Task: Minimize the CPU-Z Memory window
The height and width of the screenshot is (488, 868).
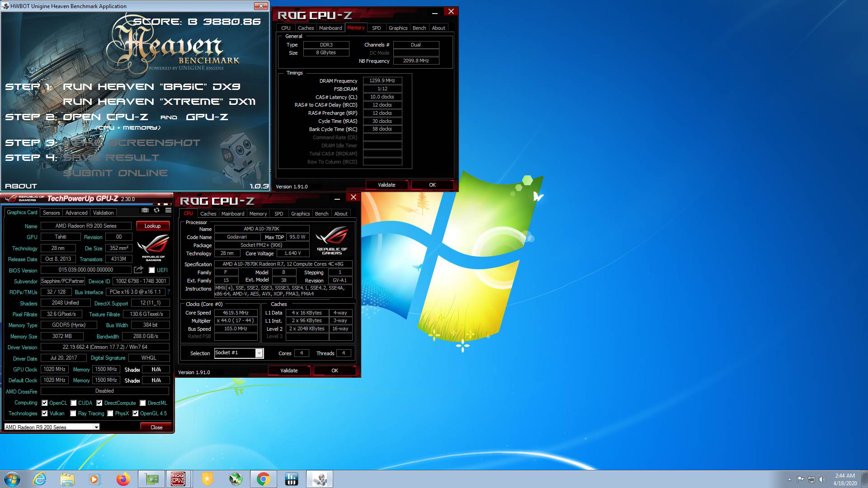Action: click(434, 13)
